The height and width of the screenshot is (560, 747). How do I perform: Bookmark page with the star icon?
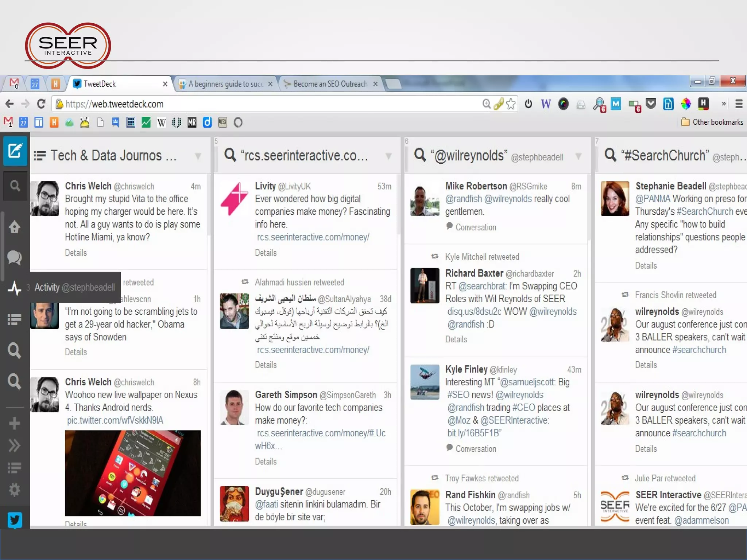511,104
